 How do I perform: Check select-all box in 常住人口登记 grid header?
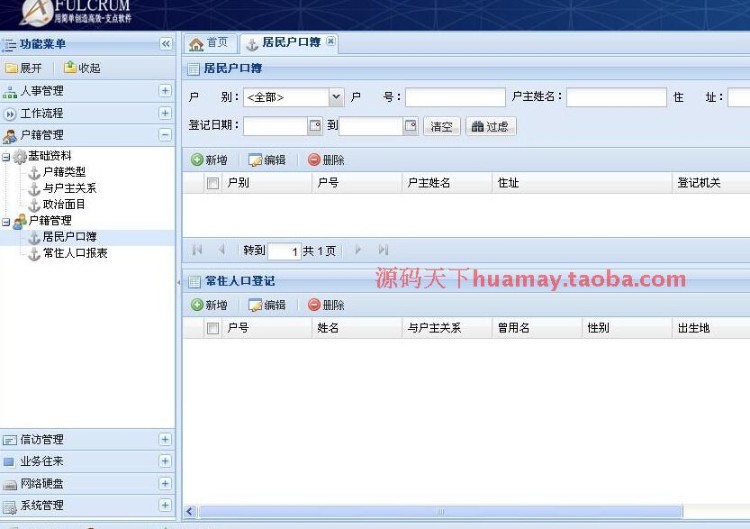coord(213,329)
